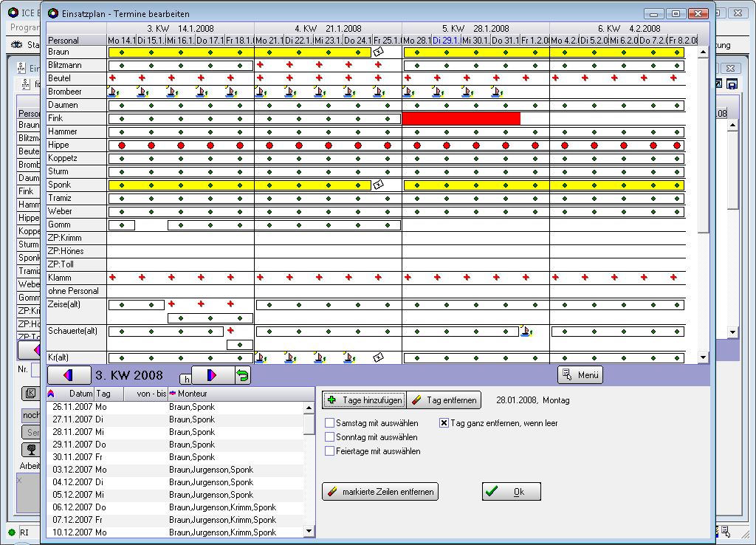Confirm with the Ok button
The height and width of the screenshot is (545, 756).
[x=511, y=491]
